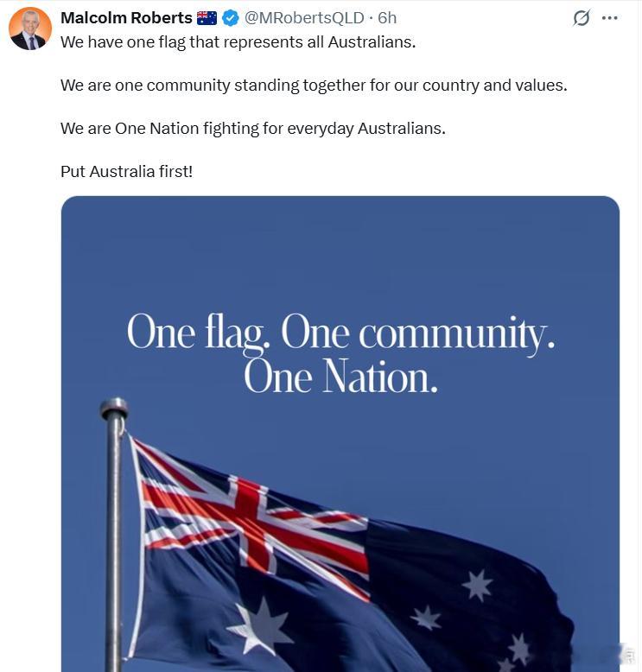Image resolution: width=642 pixels, height=672 pixels.
Task: Open the 6h post timestamp
Action: (387, 18)
